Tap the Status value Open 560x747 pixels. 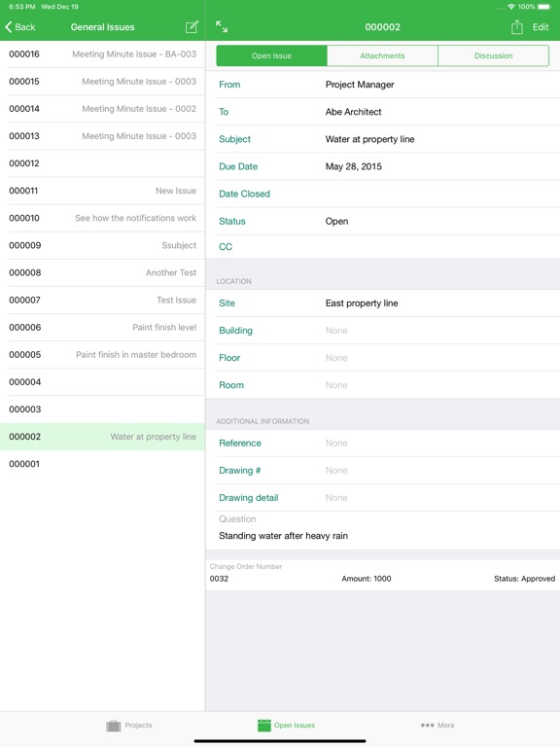(x=336, y=221)
